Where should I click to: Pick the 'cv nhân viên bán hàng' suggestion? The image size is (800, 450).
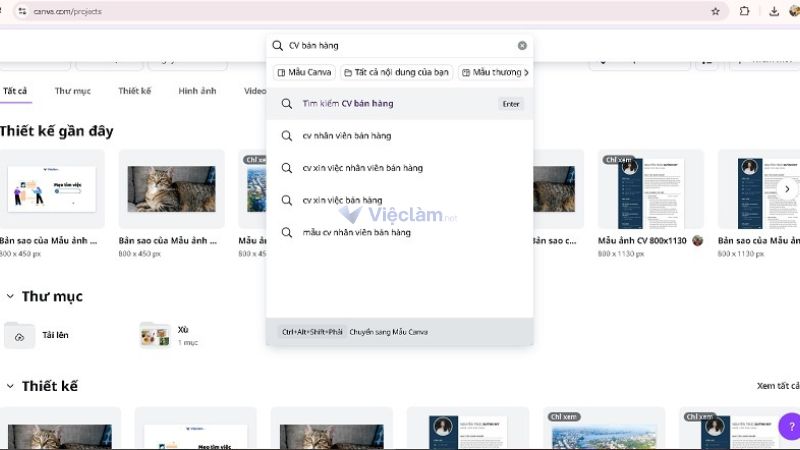coord(399,136)
